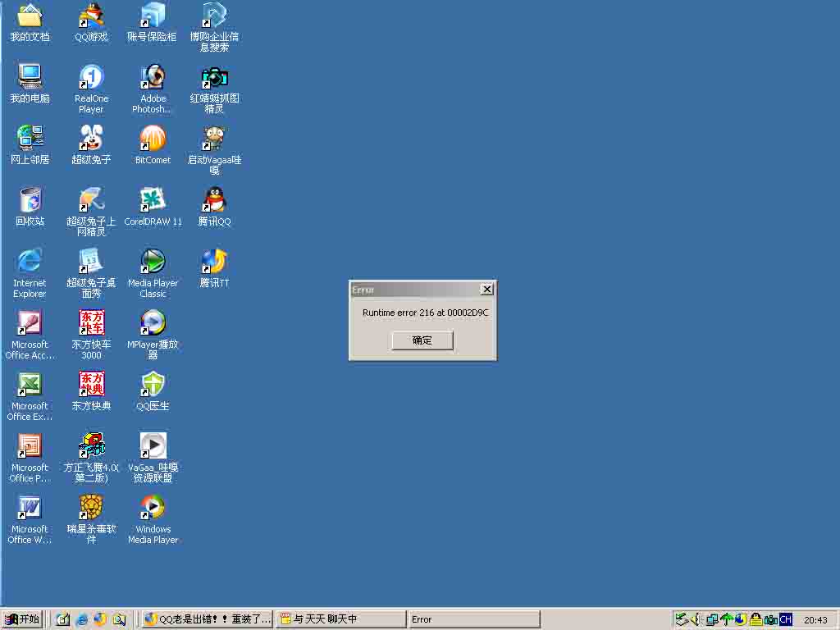This screenshot has height=630, width=840.
Task: Click the fourth quick launch search icon
Action: 119,619
